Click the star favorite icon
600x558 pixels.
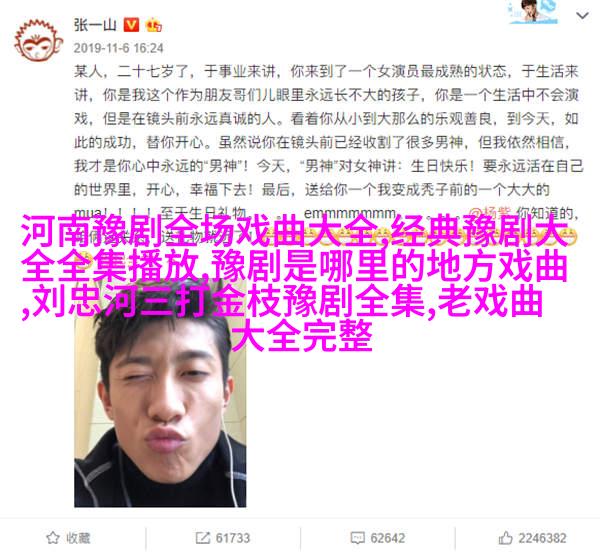pyautogui.click(x=52, y=538)
